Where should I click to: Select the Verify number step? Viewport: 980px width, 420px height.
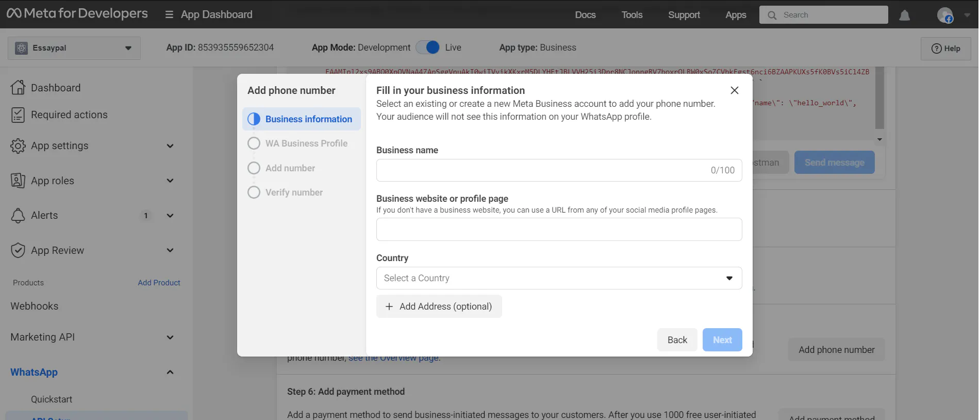(285, 192)
